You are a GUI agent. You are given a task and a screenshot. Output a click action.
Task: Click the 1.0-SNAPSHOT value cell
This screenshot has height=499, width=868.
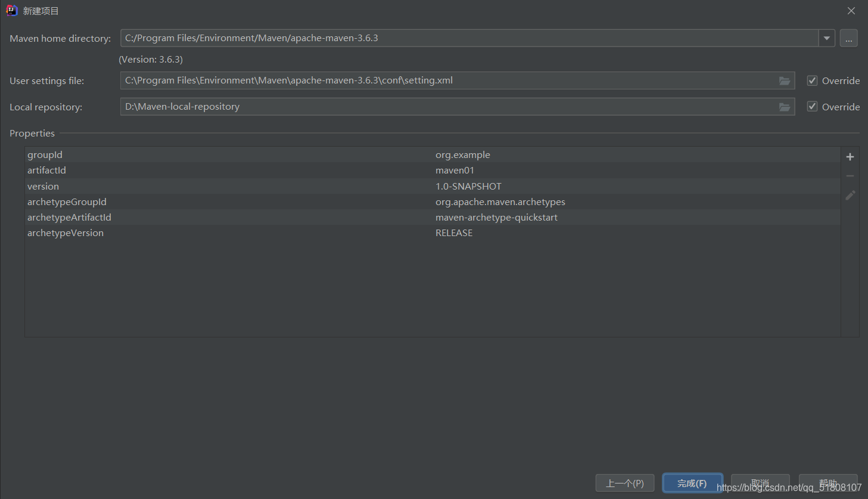click(x=468, y=186)
